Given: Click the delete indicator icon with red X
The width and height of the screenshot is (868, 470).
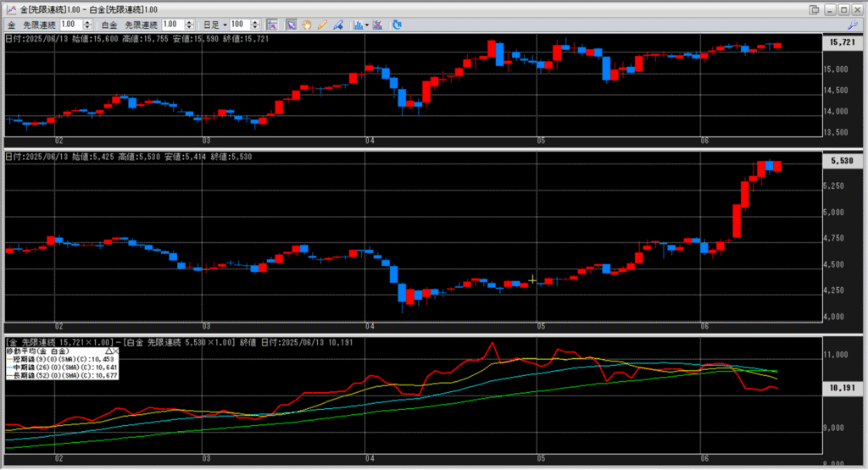Looking at the screenshot, I should coord(377,25).
